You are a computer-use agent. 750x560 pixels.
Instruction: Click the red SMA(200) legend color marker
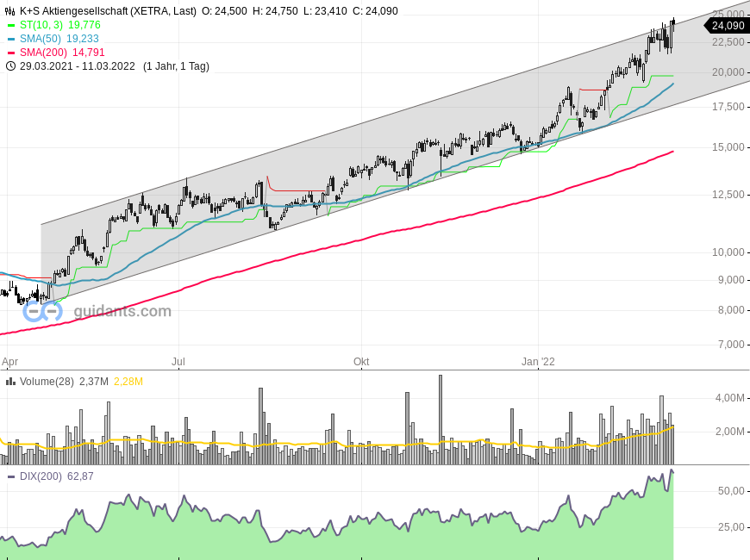click(x=11, y=53)
